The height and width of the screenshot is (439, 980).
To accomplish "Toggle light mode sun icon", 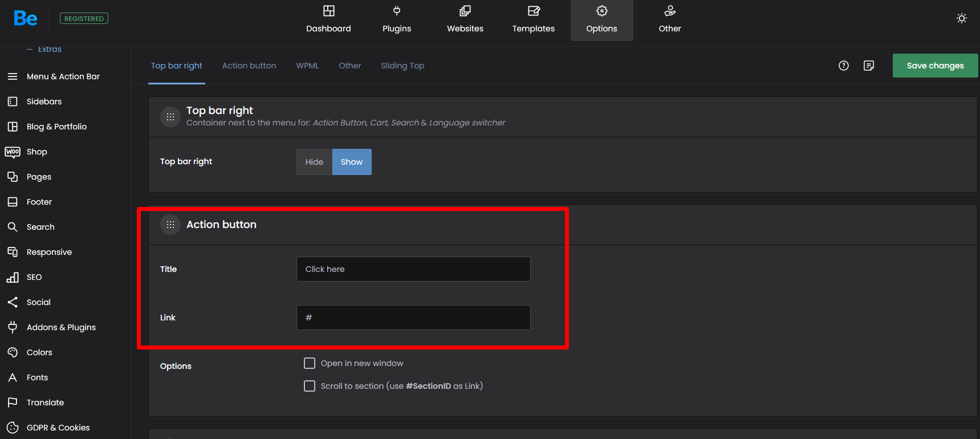I will point(962,18).
